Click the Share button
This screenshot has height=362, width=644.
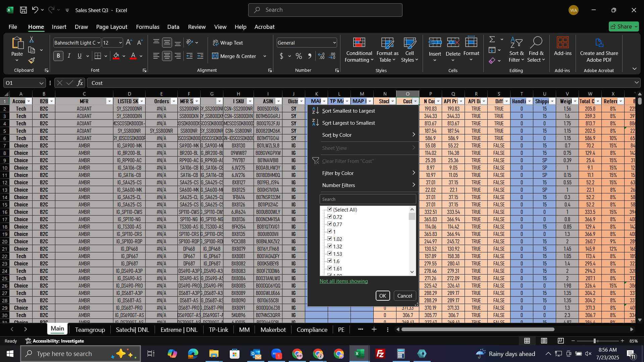coord(624,26)
